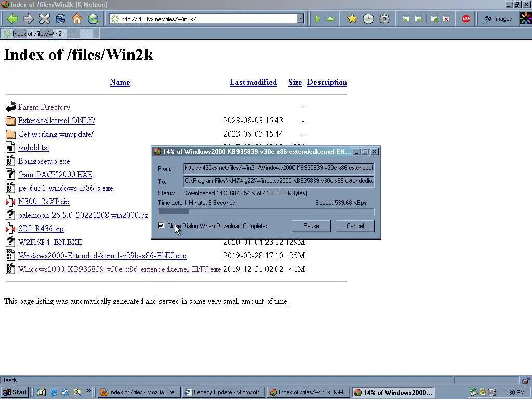532x399 pixels.
Task: Download SDI_R436.zip link
Action: (41, 229)
